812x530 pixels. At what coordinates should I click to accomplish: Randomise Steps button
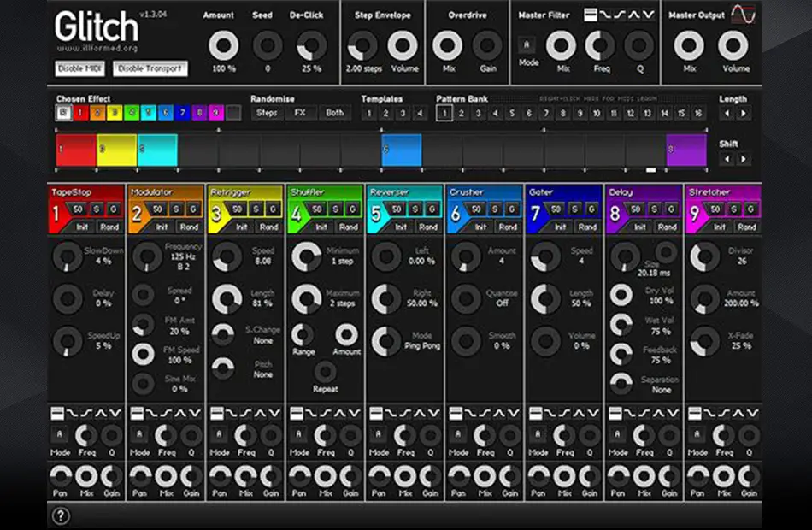(x=267, y=113)
